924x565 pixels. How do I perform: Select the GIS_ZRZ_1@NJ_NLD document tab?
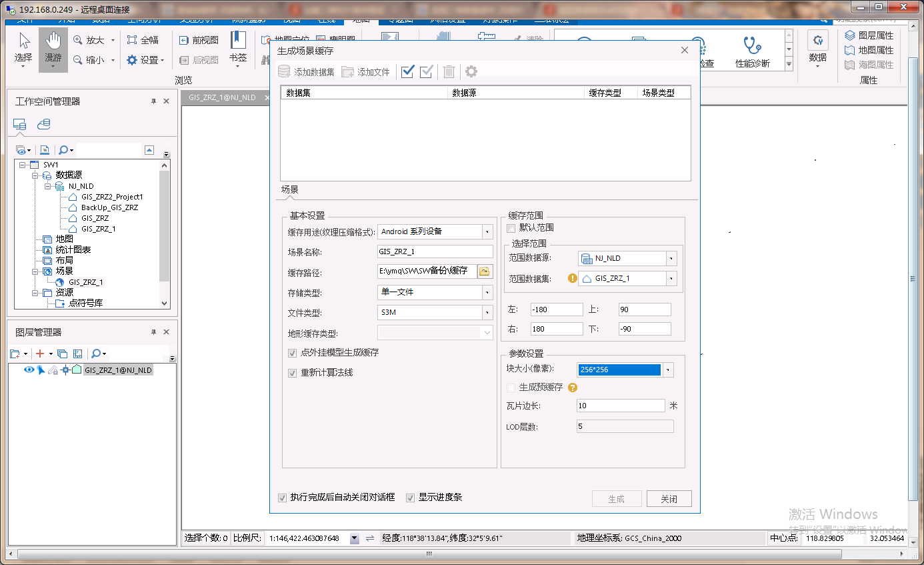click(222, 97)
